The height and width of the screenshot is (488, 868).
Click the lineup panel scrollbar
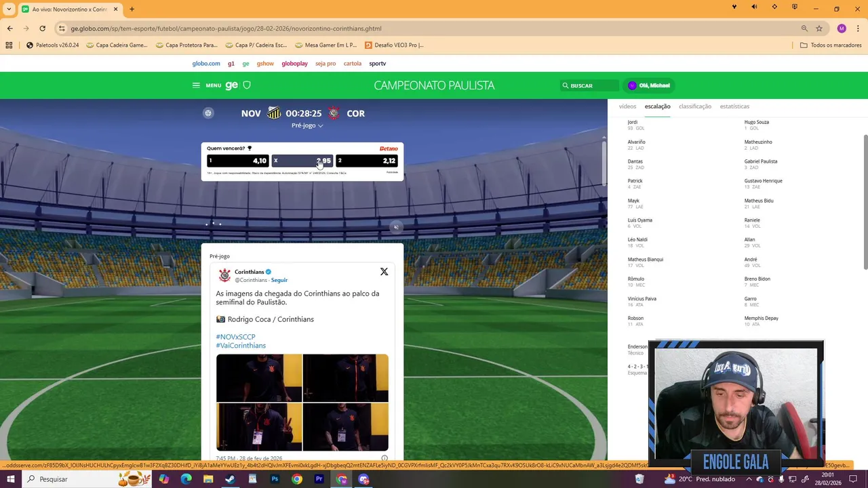tap(865, 203)
